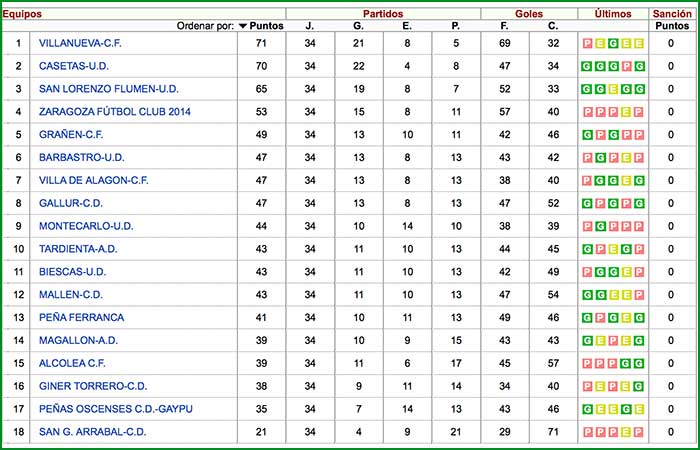
Task: Sort by the F. column header under Goles
Action: pos(505,26)
